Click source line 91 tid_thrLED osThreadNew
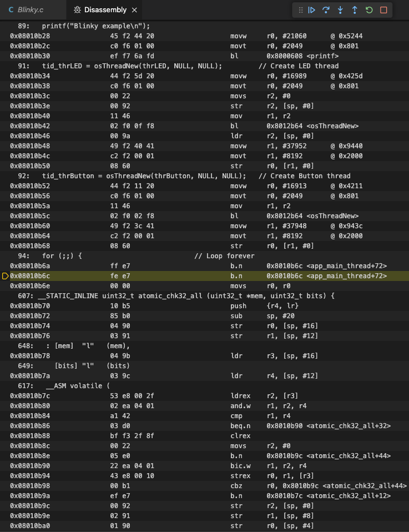This screenshot has height=532, width=409. (204, 66)
